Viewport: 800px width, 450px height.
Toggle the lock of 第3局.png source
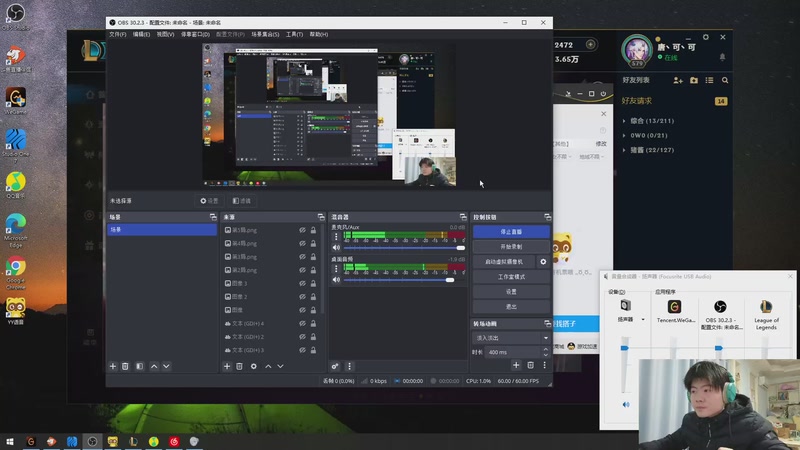pos(313,257)
